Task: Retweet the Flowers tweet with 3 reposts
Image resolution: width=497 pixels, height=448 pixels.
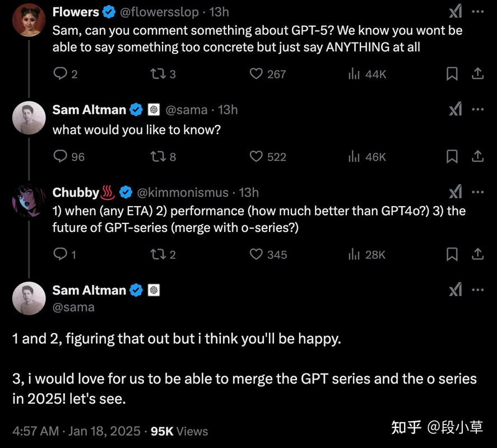Action: tap(158, 74)
